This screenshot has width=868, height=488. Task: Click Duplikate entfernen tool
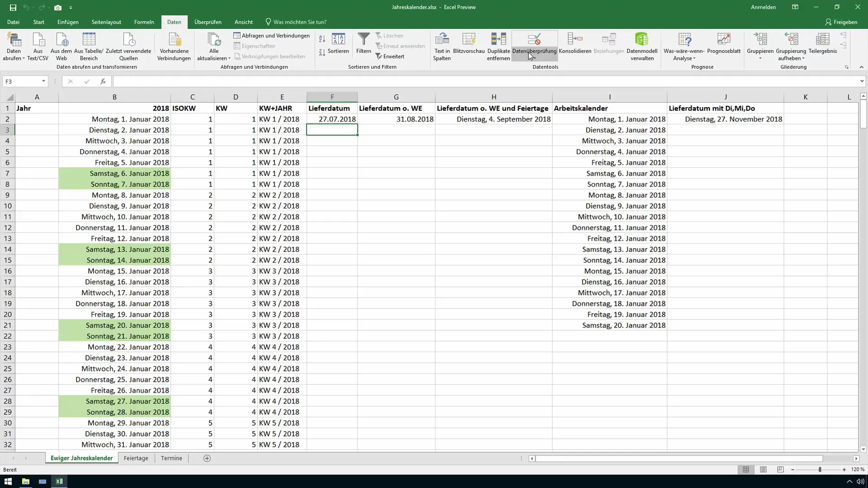pyautogui.click(x=499, y=47)
